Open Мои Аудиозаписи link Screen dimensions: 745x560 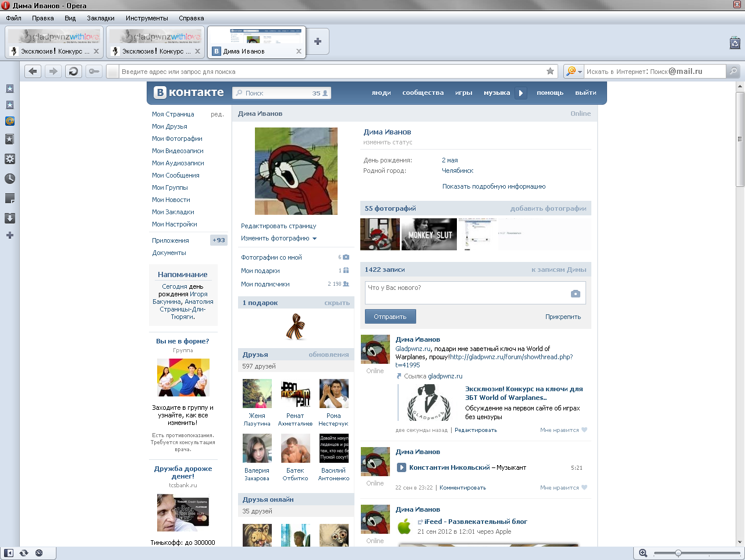(178, 163)
